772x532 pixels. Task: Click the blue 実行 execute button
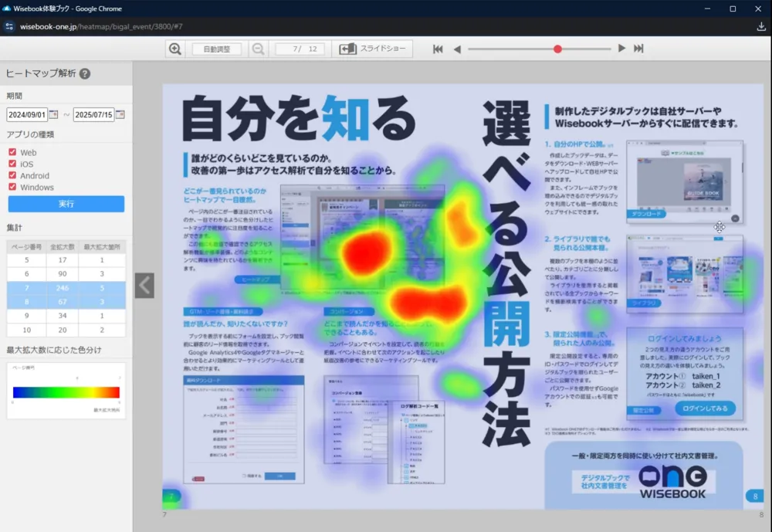66,204
